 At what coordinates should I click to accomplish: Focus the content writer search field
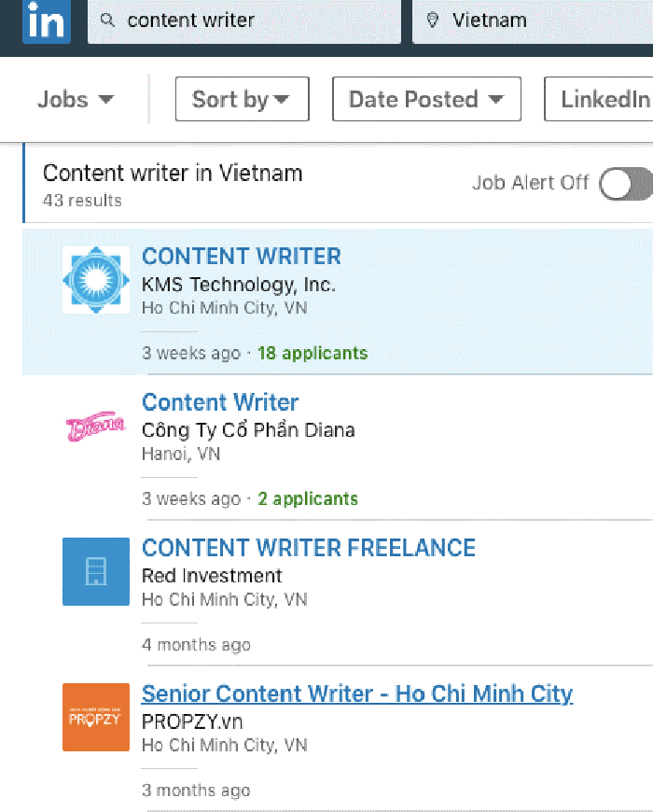[x=244, y=21]
